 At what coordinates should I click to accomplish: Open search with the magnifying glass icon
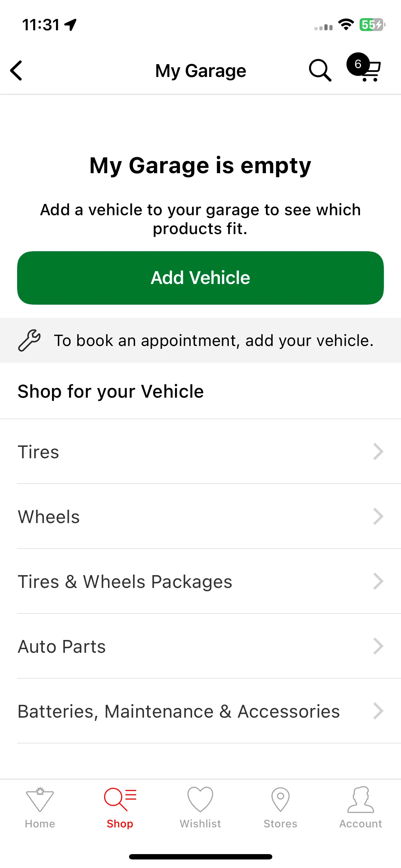320,70
